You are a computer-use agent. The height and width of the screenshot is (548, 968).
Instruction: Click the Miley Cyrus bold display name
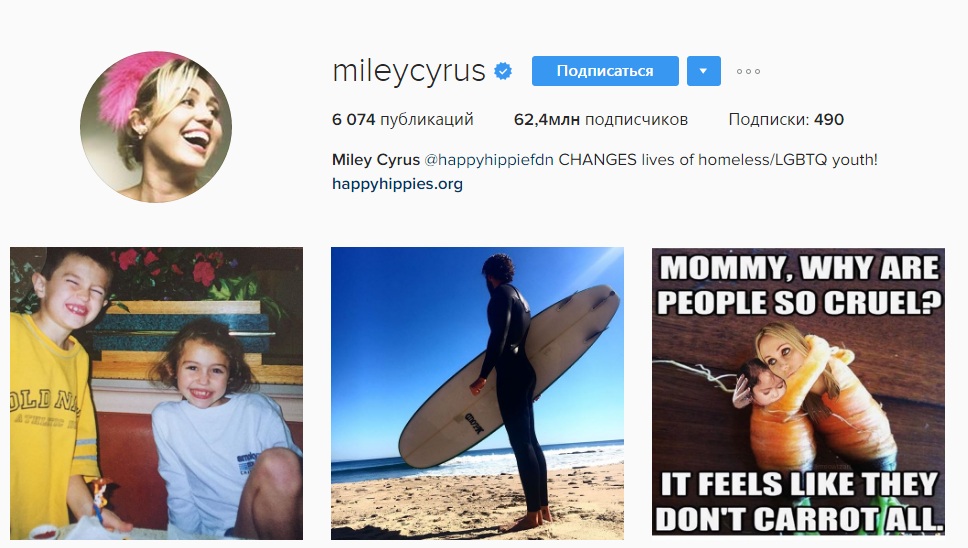(376, 160)
